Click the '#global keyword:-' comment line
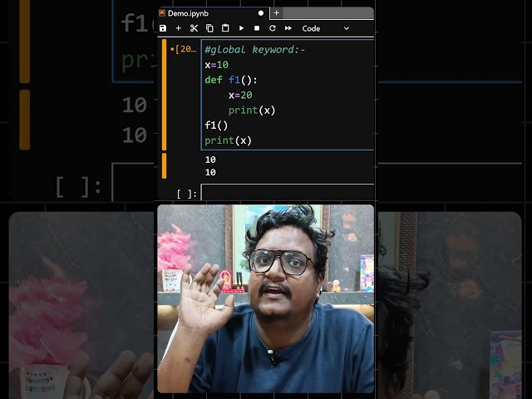 click(255, 50)
